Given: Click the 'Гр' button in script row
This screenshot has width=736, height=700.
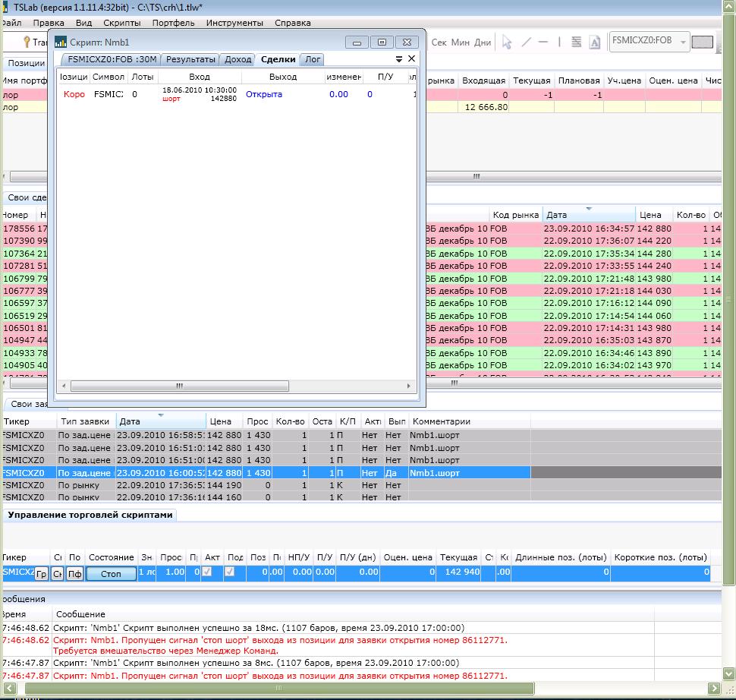Looking at the screenshot, I should tap(41, 574).
